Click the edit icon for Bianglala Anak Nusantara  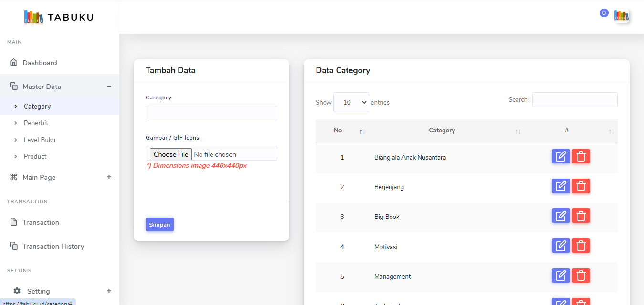click(x=560, y=157)
